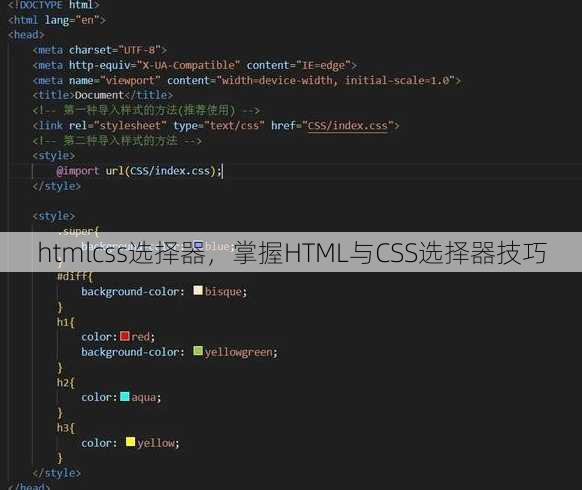Click the opening head tag
The image size is (582, 490).
coord(26,35)
